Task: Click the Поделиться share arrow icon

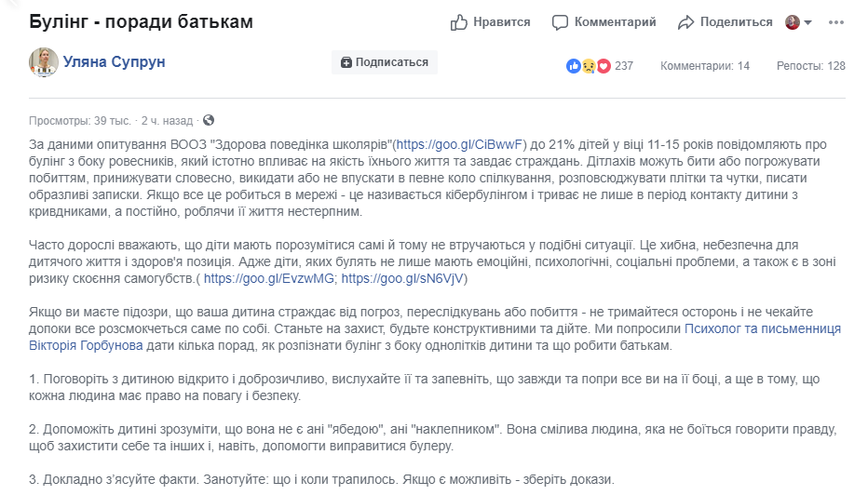Action: point(686,22)
